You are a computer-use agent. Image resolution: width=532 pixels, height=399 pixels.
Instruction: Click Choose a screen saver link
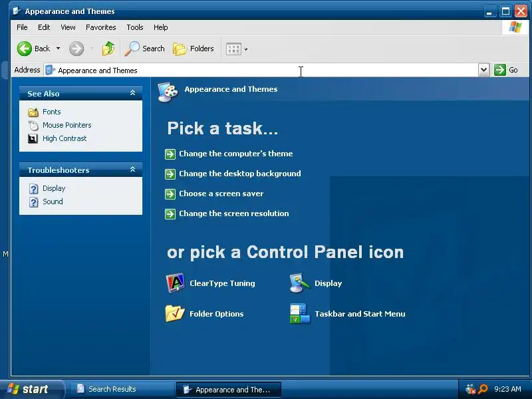click(x=221, y=194)
